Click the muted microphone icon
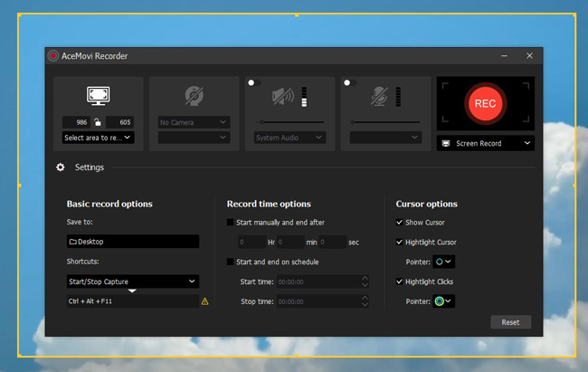Image resolution: width=588 pixels, height=372 pixels. [379, 96]
